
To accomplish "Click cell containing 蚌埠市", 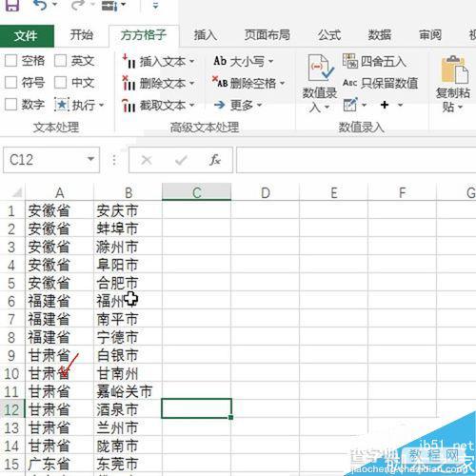I will [x=128, y=228].
